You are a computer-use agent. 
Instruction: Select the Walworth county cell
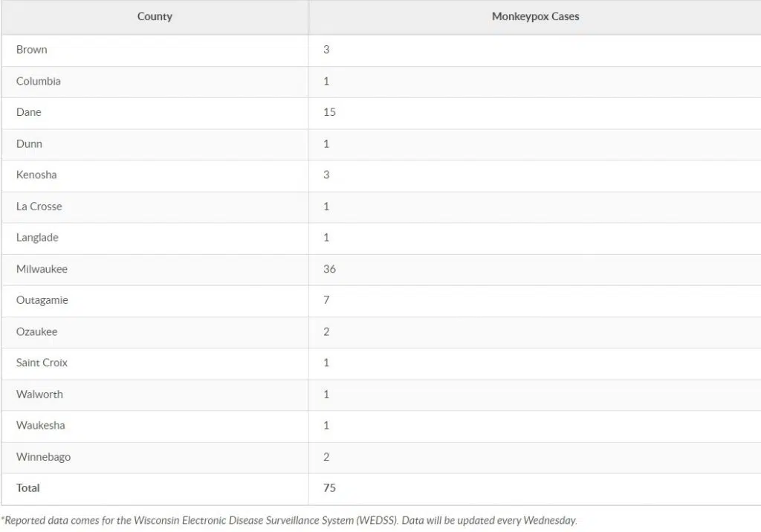tap(39, 394)
